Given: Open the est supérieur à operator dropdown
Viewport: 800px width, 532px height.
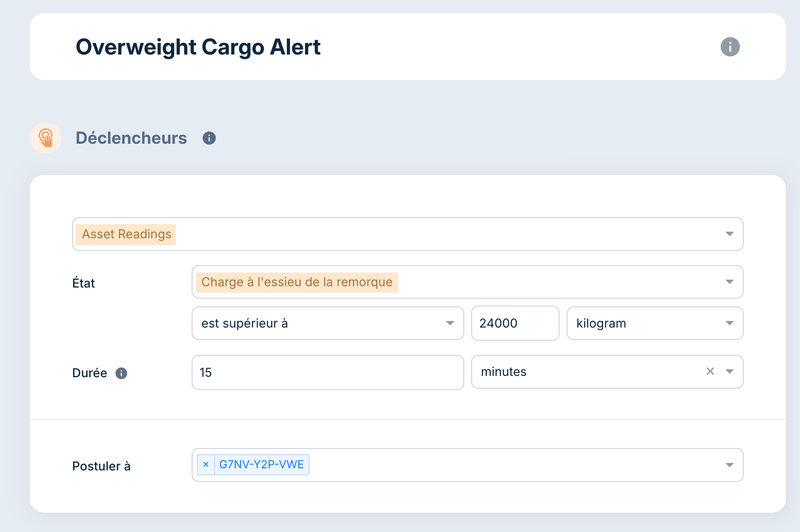Looking at the screenshot, I should (450, 323).
